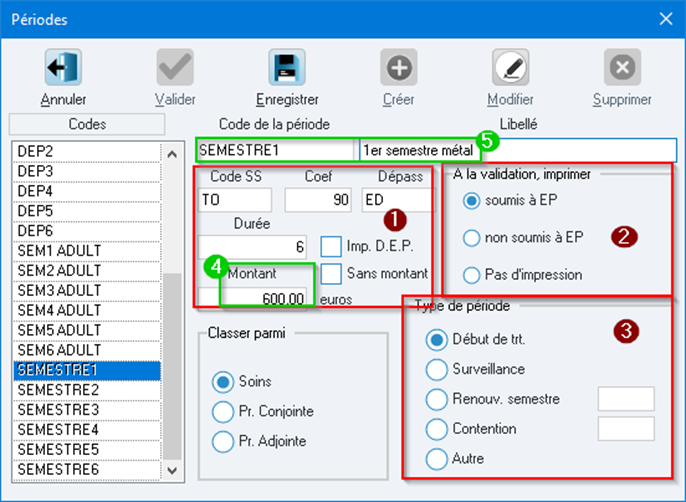Screen dimensions: 686x502
Task: Select 'Renouv. semestre' period type
Action: (436, 399)
